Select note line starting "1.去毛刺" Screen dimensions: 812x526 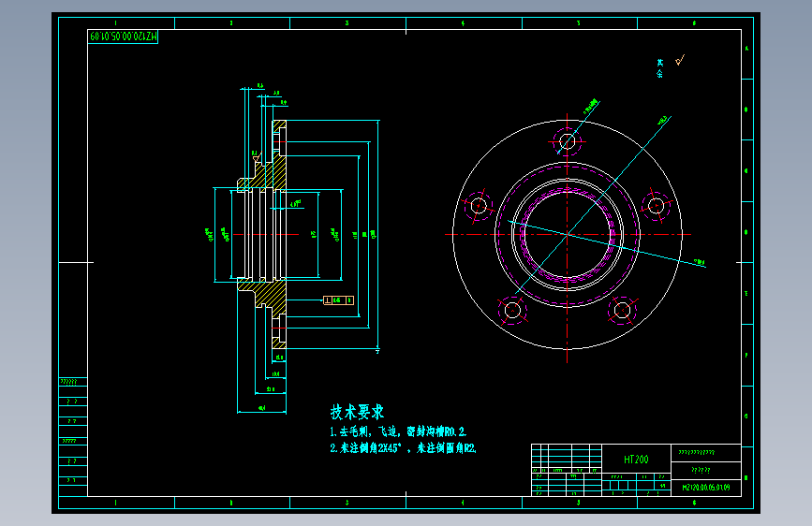[398, 431]
